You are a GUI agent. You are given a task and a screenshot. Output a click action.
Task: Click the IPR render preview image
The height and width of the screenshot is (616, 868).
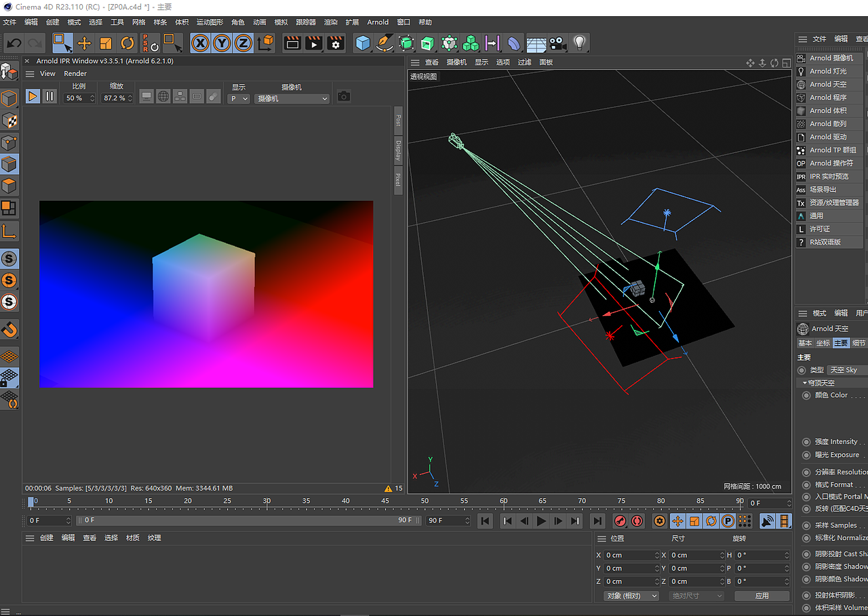(x=206, y=294)
